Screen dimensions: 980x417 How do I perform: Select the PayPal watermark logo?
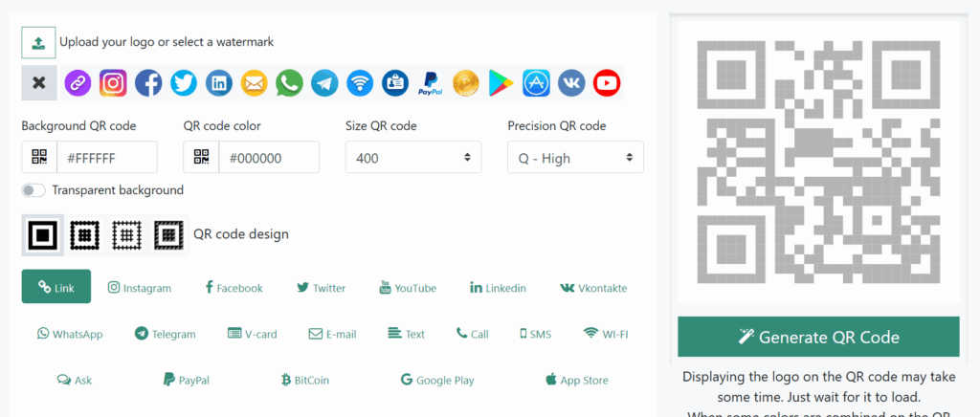pyautogui.click(x=431, y=82)
